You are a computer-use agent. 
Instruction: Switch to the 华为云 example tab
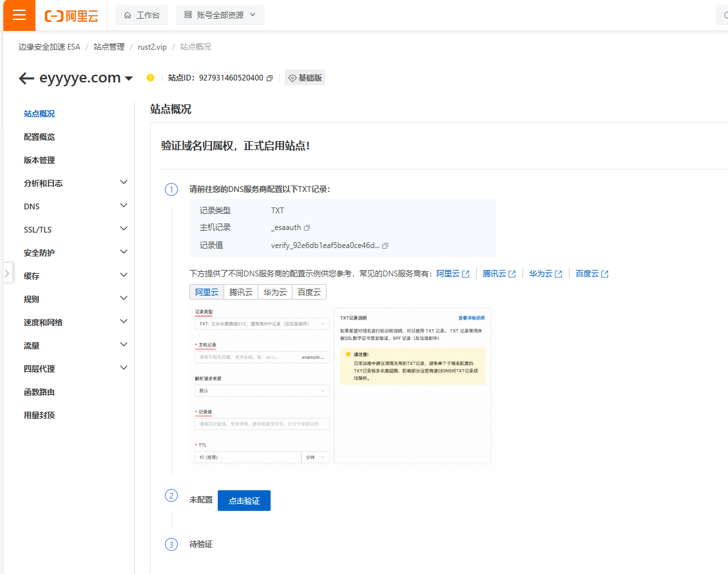click(x=275, y=292)
